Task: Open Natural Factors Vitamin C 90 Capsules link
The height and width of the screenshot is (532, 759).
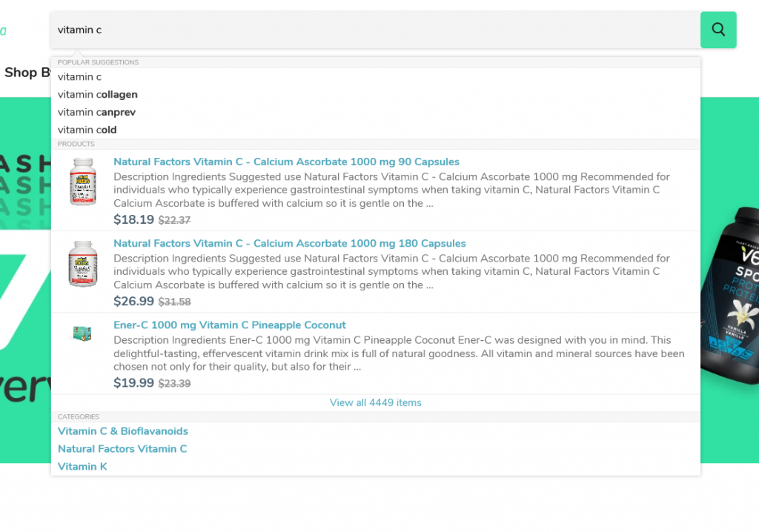Action: 286,162
